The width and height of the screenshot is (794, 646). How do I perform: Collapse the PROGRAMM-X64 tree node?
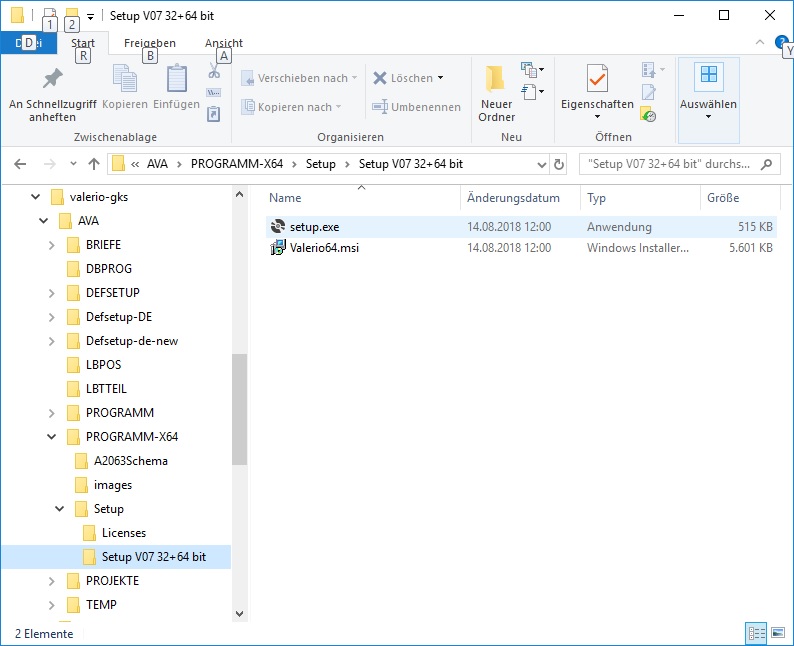tap(52, 437)
